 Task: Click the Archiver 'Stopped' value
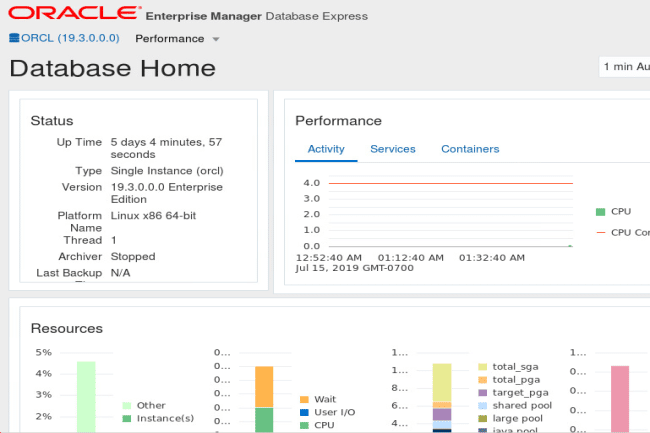[x=133, y=257]
